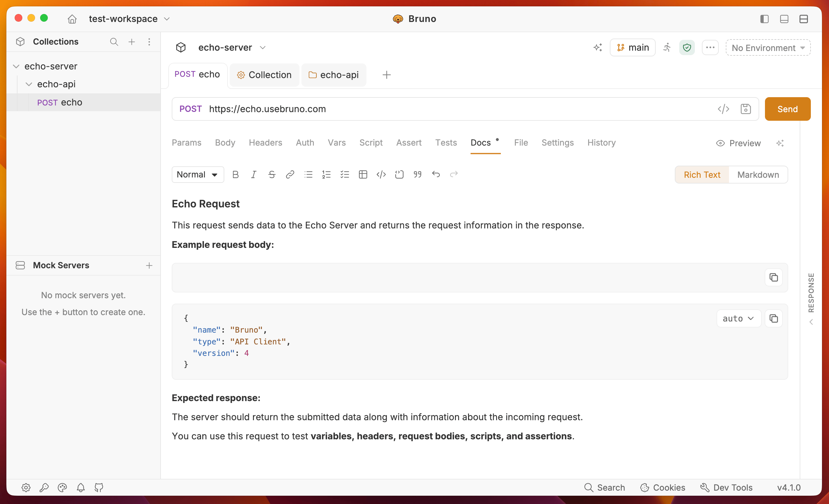This screenshot has width=829, height=504.
Task: Switch docs editor to Markdown mode
Action: click(758, 175)
